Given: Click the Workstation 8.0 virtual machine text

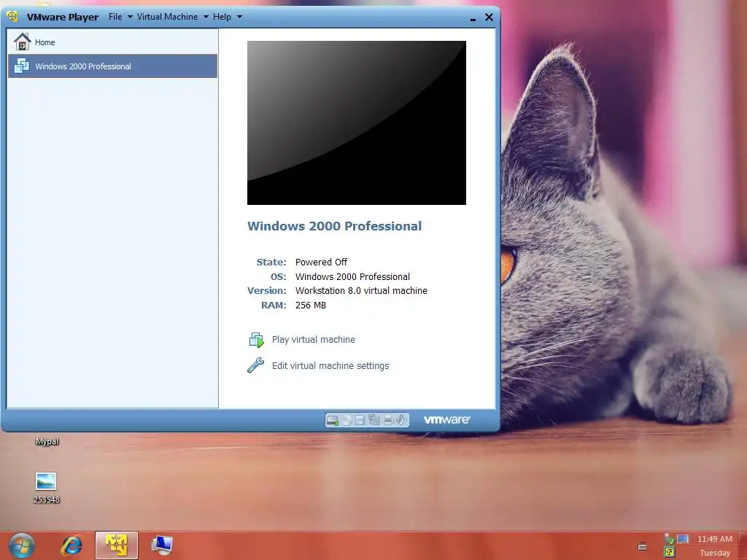Looking at the screenshot, I should click(x=361, y=291).
